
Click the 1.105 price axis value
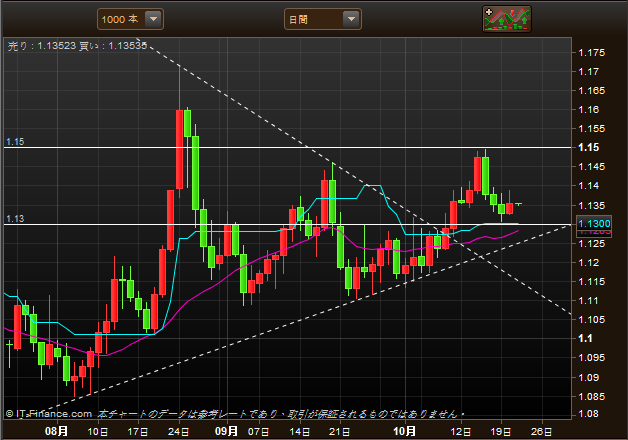(x=591, y=319)
